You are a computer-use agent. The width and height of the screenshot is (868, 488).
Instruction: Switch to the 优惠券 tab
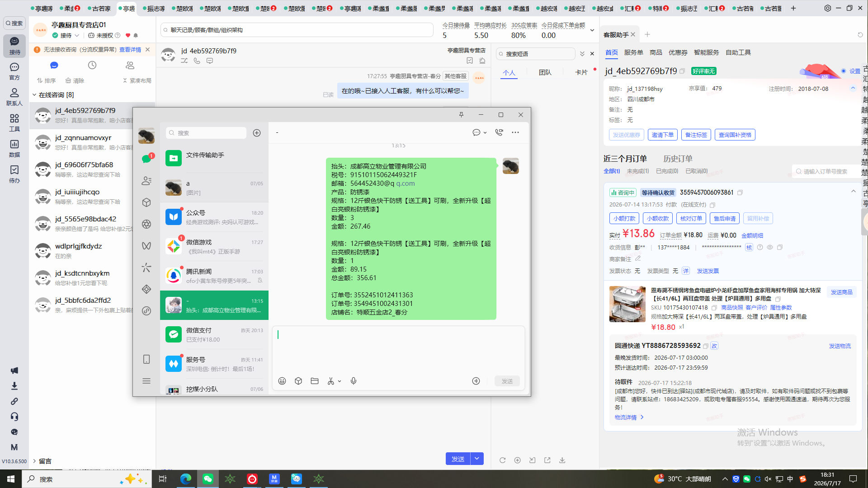[x=678, y=52]
